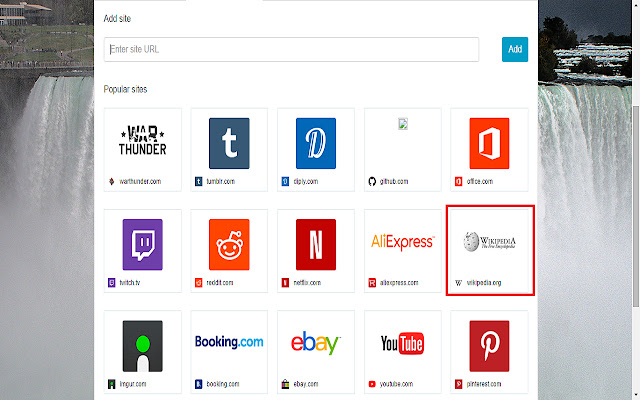
Task: Click the ebay.com label text
Action: pyautogui.click(x=306, y=384)
